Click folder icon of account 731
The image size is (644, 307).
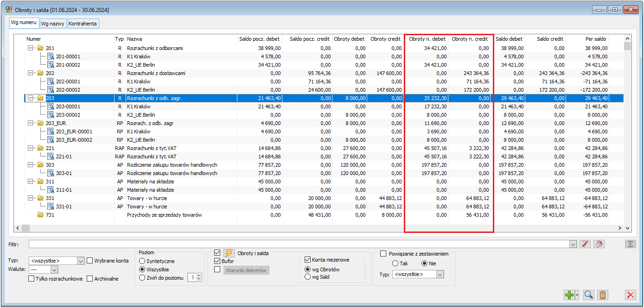40,215
